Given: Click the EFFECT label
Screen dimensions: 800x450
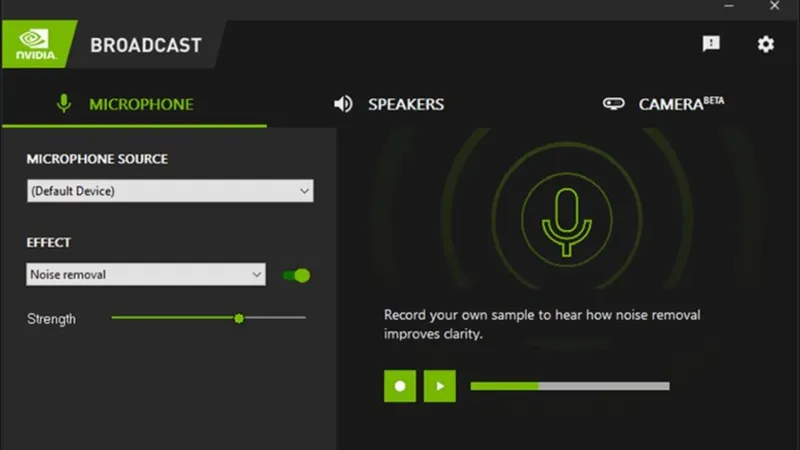Looking at the screenshot, I should 48,242.
